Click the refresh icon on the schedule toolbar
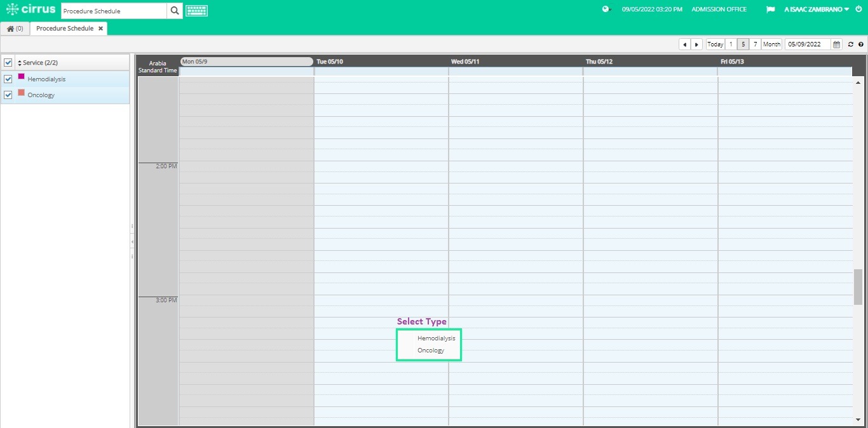868x428 pixels. pyautogui.click(x=851, y=44)
